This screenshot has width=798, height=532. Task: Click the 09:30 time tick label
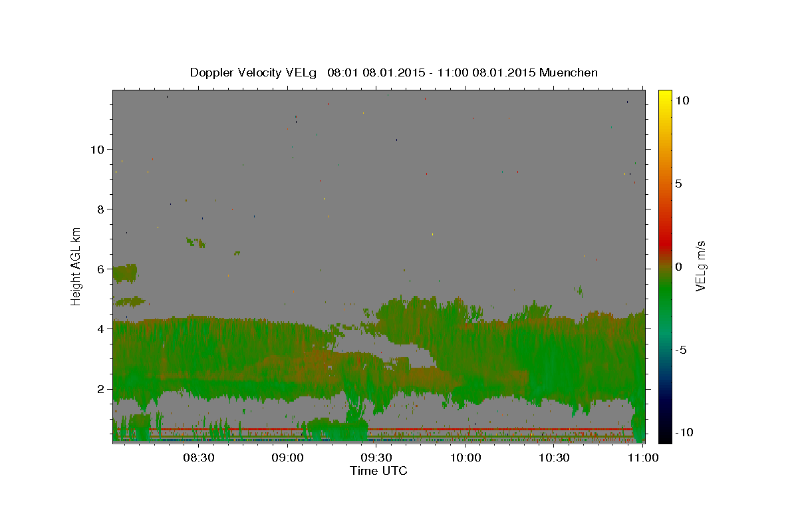(376, 458)
